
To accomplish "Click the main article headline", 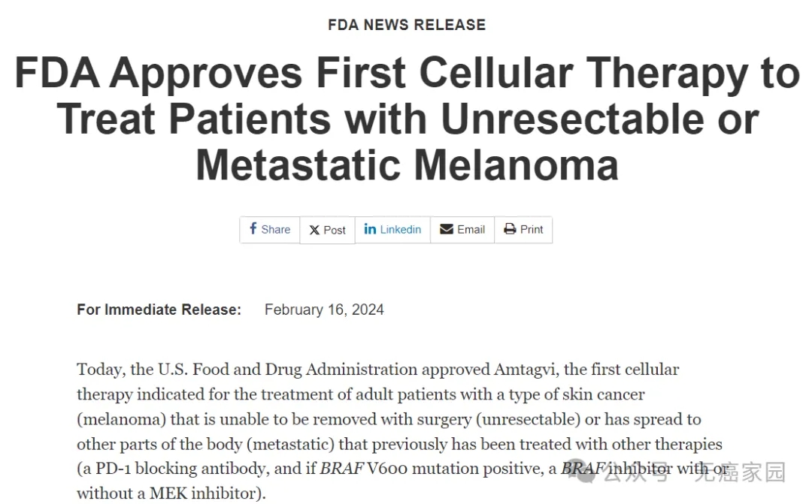I will (x=407, y=119).
